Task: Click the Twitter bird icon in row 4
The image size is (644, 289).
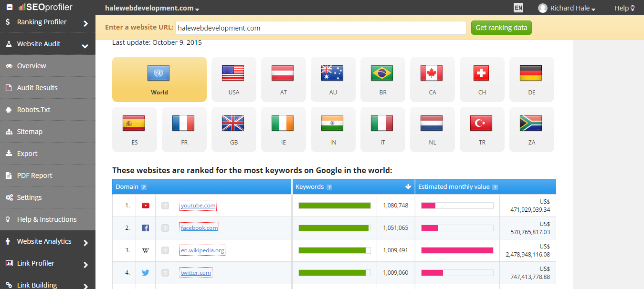Action: [x=146, y=273]
